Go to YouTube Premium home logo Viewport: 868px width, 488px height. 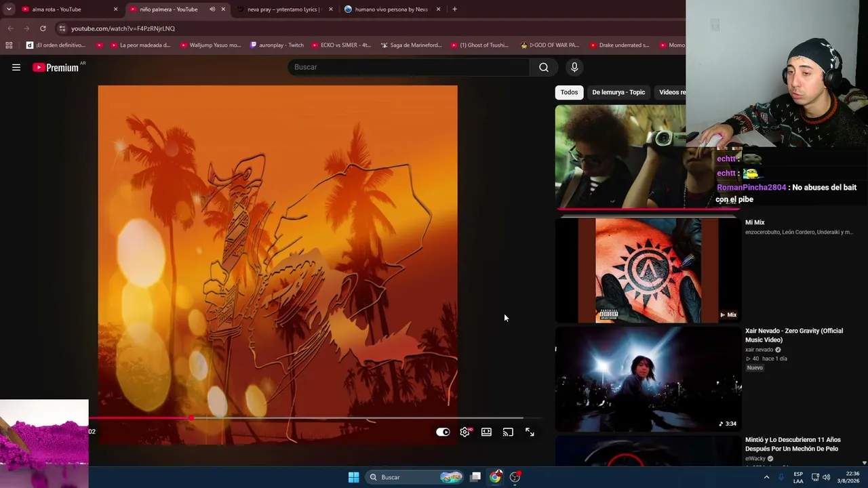click(57, 67)
